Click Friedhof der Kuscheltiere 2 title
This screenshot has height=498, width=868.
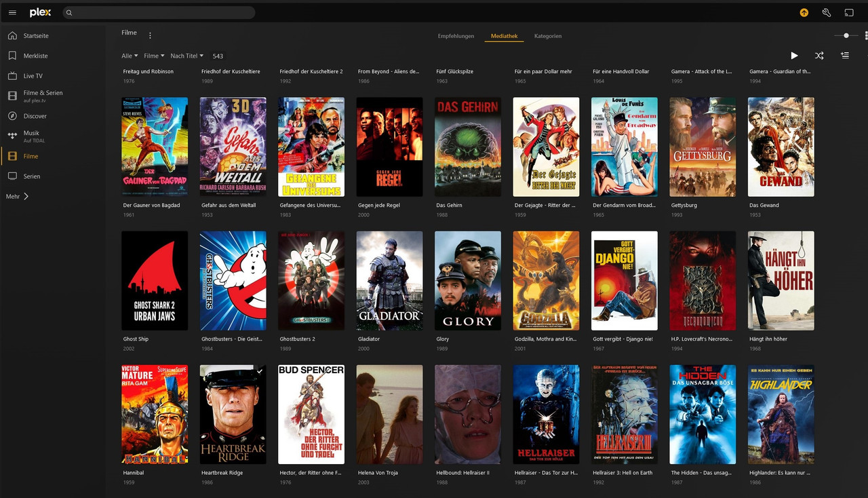tap(311, 71)
